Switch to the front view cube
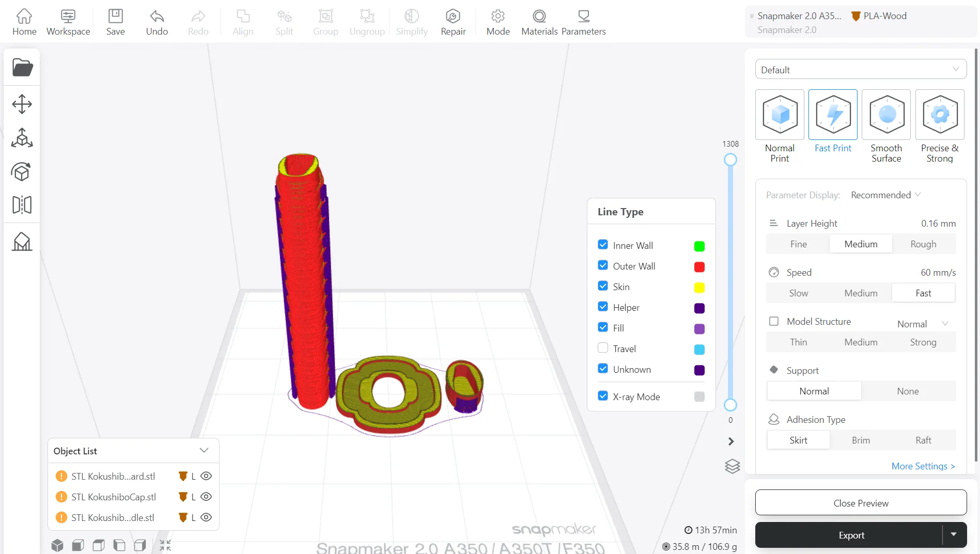980x554 pixels. (78, 545)
